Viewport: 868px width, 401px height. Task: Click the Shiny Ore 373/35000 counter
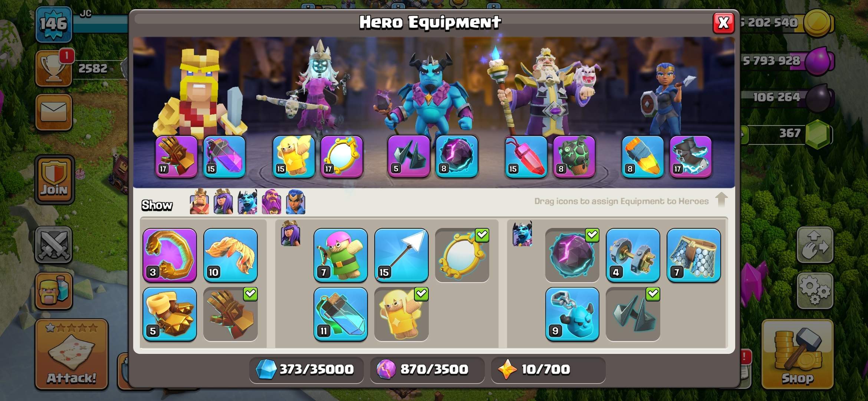(306, 369)
